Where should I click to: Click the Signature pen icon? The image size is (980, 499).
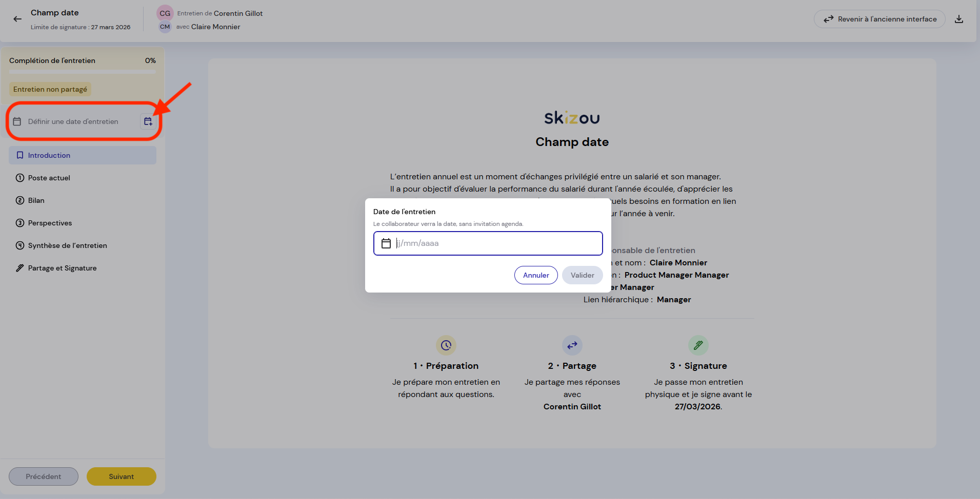(698, 345)
